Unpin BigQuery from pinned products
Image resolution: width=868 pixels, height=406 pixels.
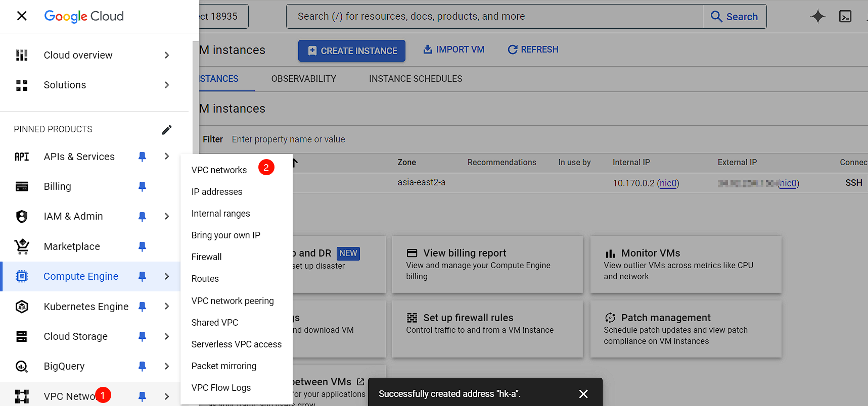pos(142,366)
